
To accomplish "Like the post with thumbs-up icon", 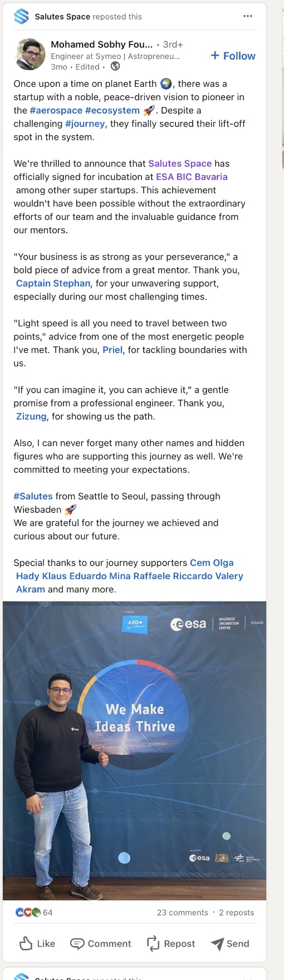I will tap(37, 943).
